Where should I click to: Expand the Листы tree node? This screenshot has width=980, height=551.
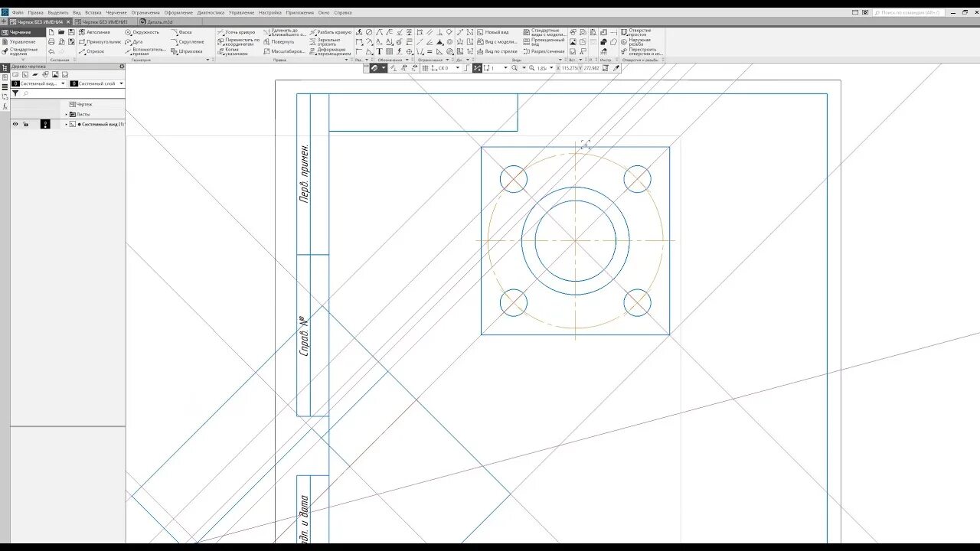point(66,114)
